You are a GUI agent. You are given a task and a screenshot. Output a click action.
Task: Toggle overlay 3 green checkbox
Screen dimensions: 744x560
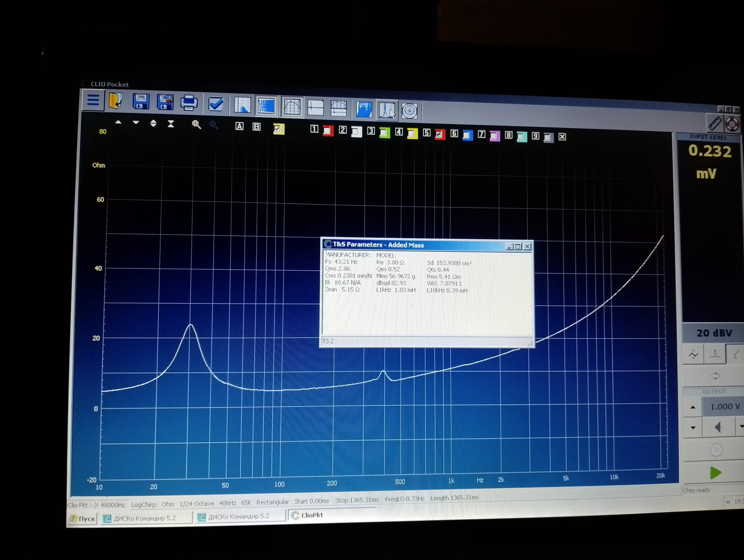384,132
